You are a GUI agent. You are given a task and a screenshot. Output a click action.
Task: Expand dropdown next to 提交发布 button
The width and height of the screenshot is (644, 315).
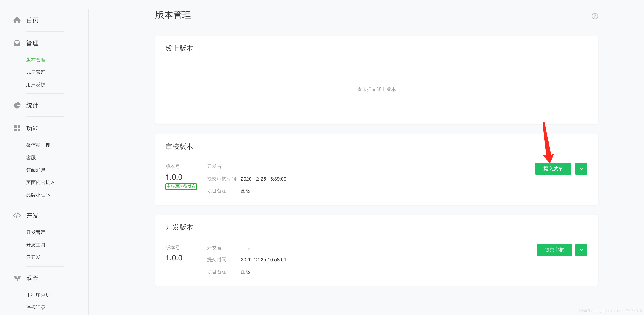click(581, 169)
